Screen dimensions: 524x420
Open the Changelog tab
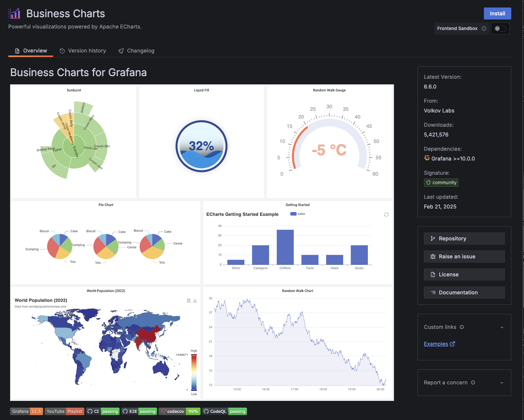click(136, 51)
